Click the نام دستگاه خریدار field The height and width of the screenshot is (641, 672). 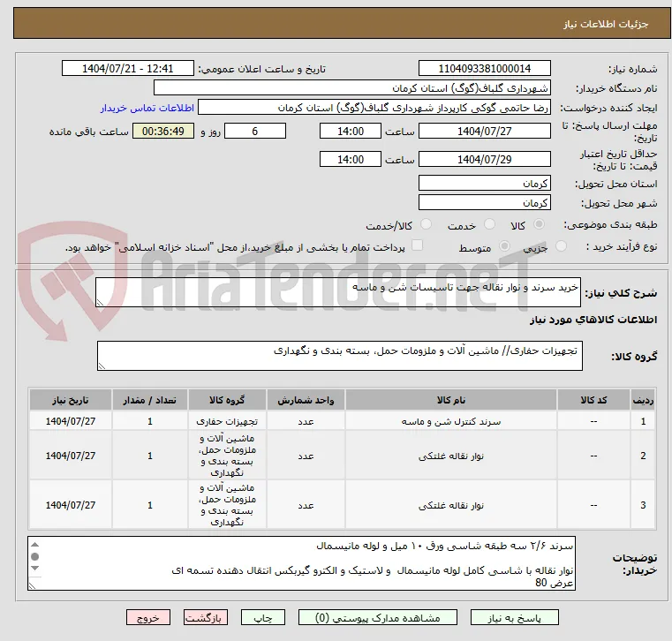(351, 88)
